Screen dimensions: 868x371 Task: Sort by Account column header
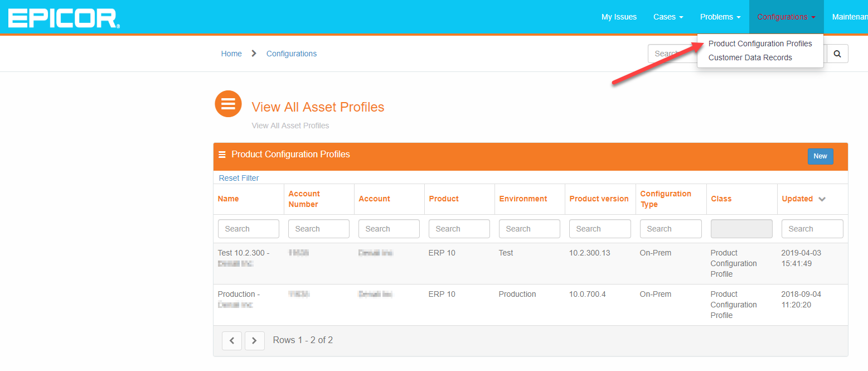(x=374, y=199)
